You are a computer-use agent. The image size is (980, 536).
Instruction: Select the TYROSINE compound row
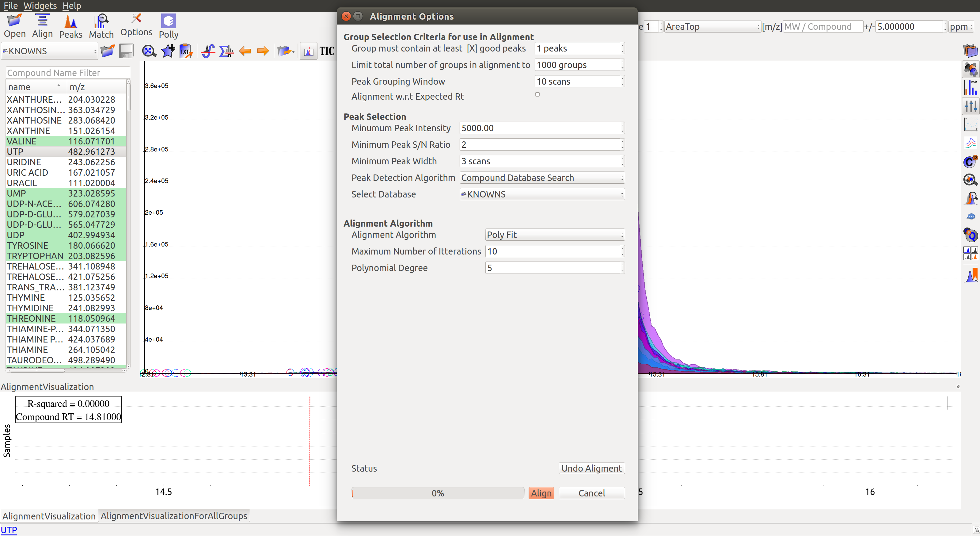coord(66,246)
